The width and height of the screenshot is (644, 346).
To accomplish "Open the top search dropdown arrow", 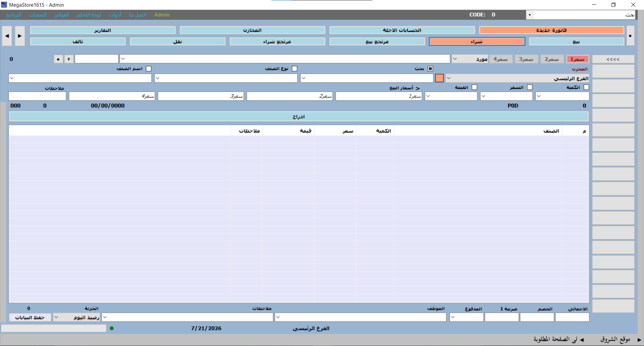I will click(530, 15).
